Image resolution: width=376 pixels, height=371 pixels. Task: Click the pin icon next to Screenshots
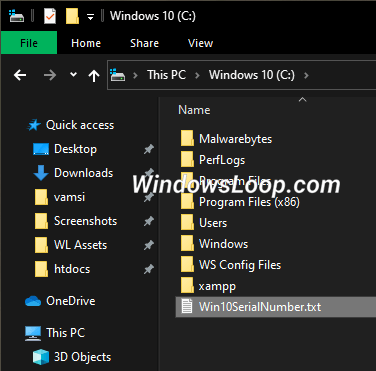(149, 221)
